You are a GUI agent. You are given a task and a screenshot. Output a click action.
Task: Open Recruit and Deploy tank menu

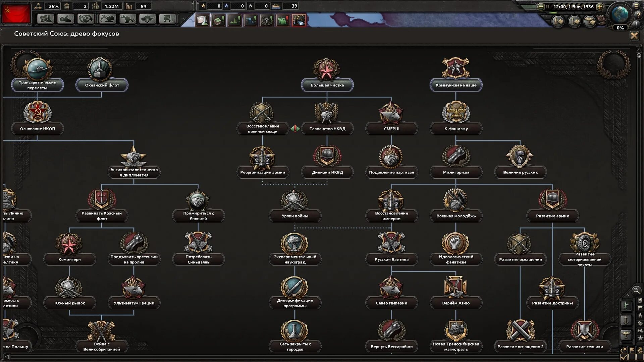[148, 18]
